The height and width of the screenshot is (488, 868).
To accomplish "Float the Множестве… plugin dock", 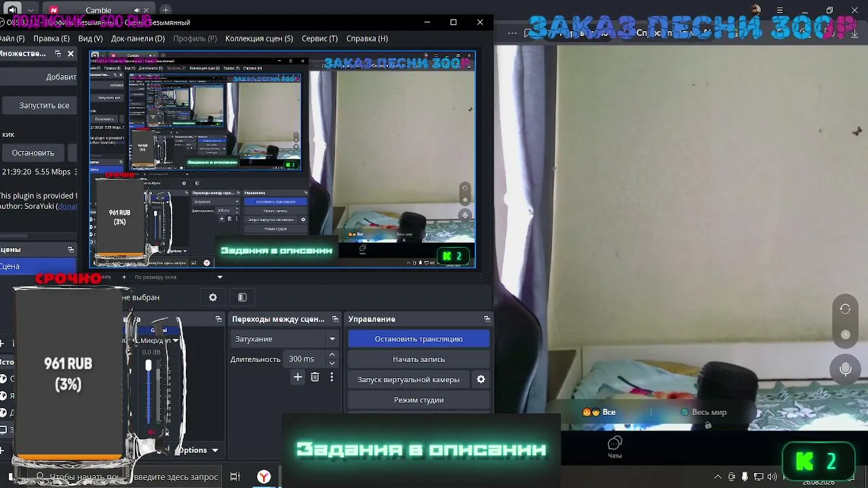I will [58, 54].
